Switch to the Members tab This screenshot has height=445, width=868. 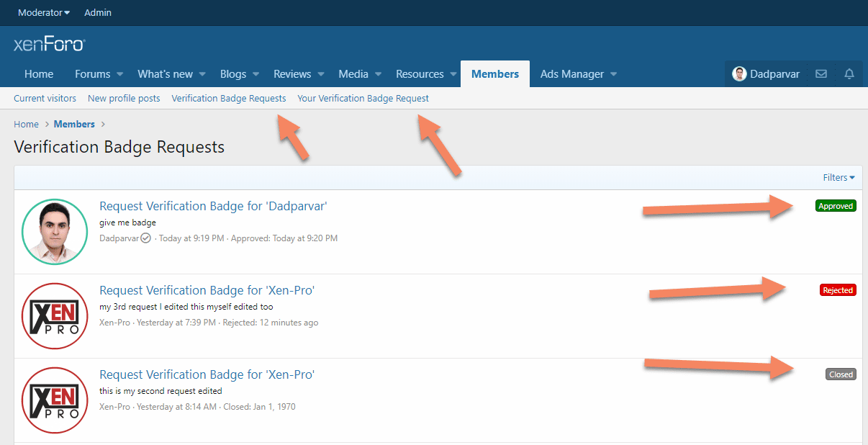(495, 74)
